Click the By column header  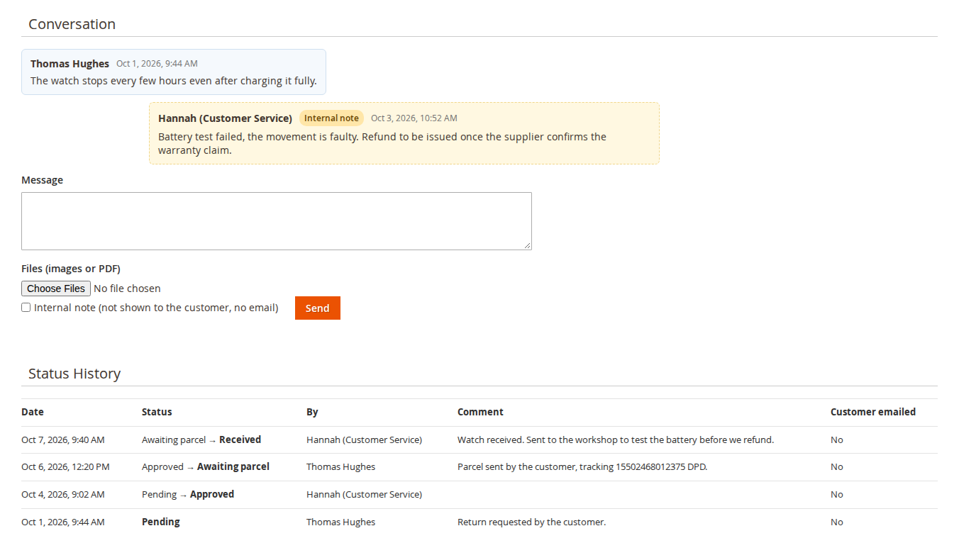[x=312, y=412]
